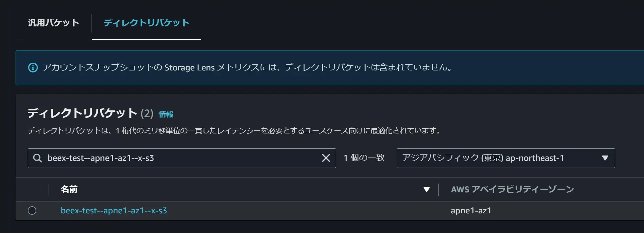The height and width of the screenshot is (233, 644).
Task: Click the apne1-az1 zone cell
Action: point(471,211)
